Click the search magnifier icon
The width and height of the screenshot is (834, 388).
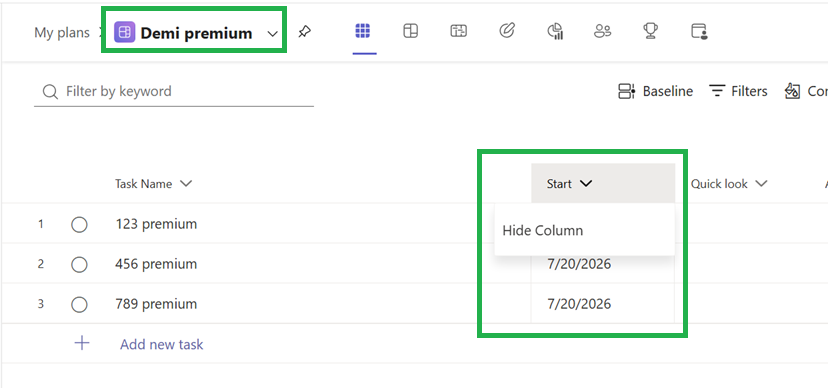point(50,92)
